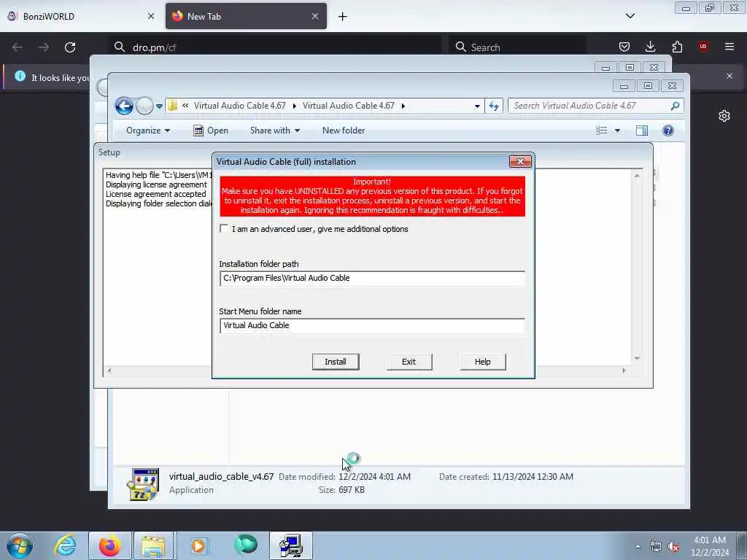Close the New Tab tab
Image resolution: width=747 pixels, height=560 pixels.
point(315,16)
